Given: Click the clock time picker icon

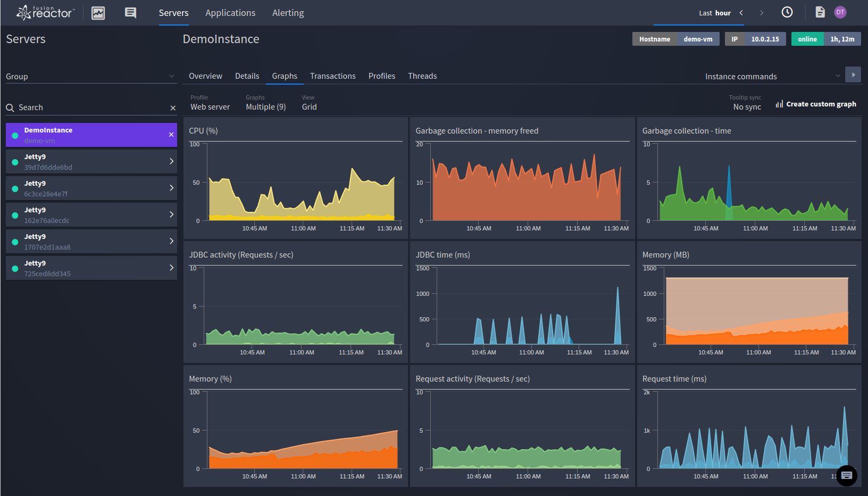Looking at the screenshot, I should 787,12.
